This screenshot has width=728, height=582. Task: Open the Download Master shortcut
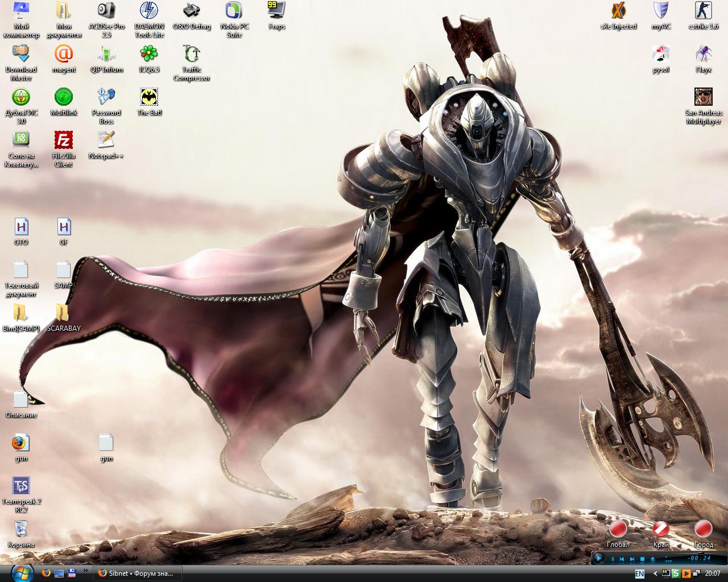[21, 63]
